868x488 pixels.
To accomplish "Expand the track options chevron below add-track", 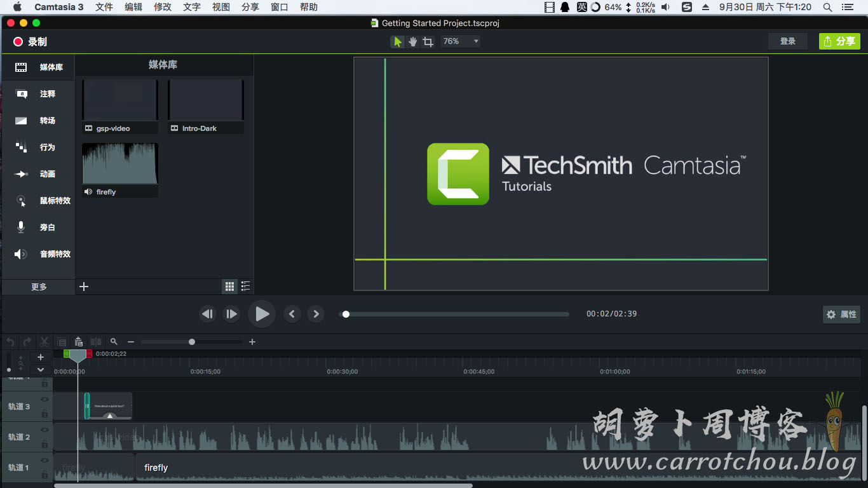I will pyautogui.click(x=41, y=370).
